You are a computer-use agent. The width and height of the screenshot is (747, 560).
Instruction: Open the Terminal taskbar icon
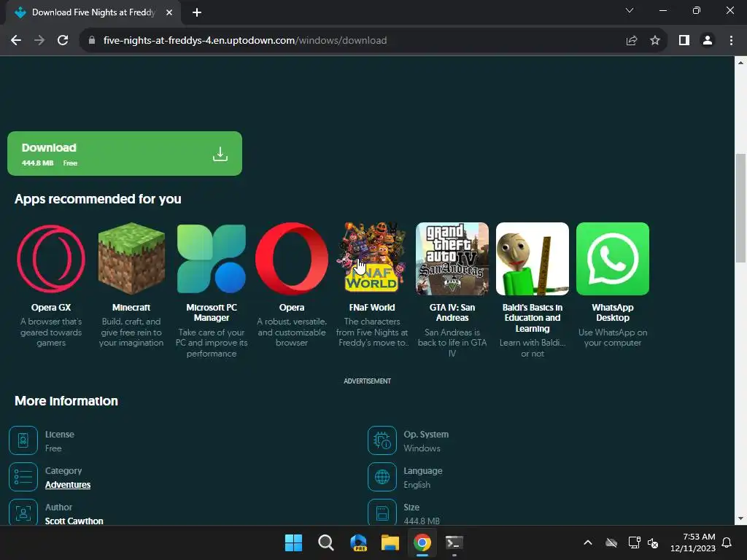coord(454,542)
